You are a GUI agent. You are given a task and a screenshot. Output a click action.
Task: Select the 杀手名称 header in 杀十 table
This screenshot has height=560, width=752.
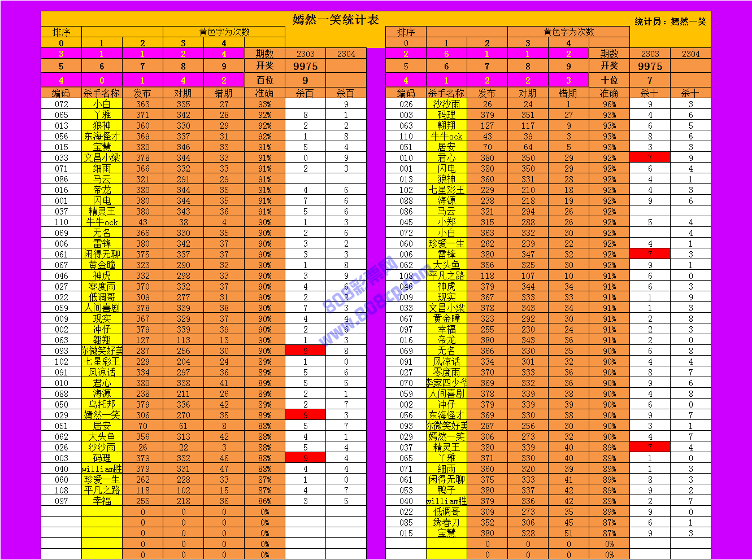[x=446, y=93]
